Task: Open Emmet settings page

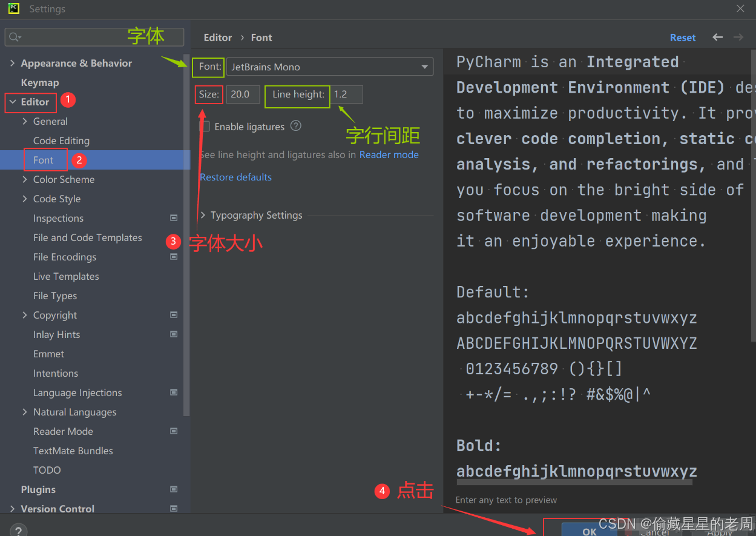Action: point(48,354)
